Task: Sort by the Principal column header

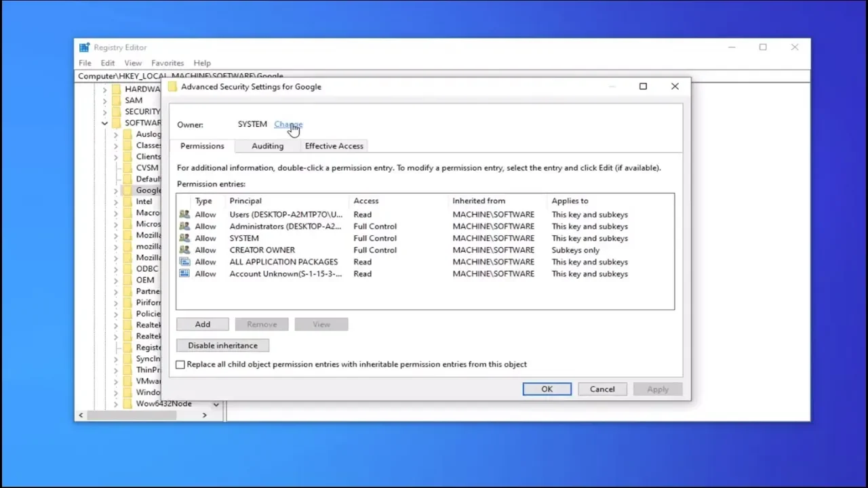Action: coord(245,201)
